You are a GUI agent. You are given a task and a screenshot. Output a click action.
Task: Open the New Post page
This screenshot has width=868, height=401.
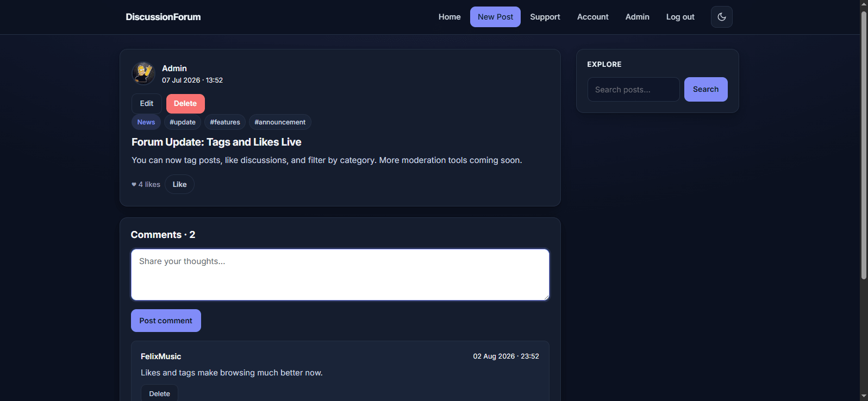[x=495, y=17]
